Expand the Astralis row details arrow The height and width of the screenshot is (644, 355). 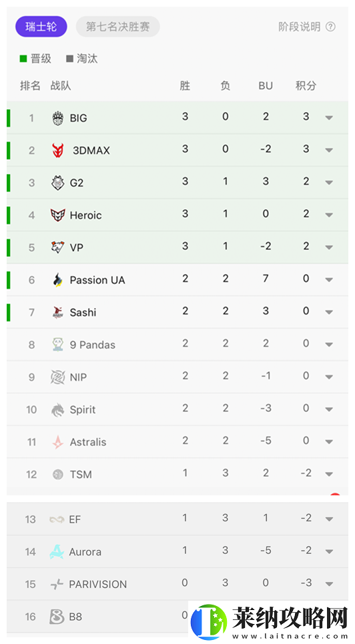point(329,442)
